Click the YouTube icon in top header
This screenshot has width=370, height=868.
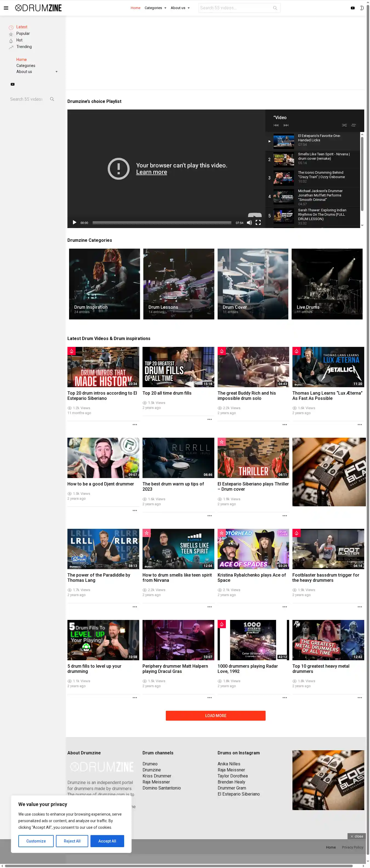(x=352, y=8)
